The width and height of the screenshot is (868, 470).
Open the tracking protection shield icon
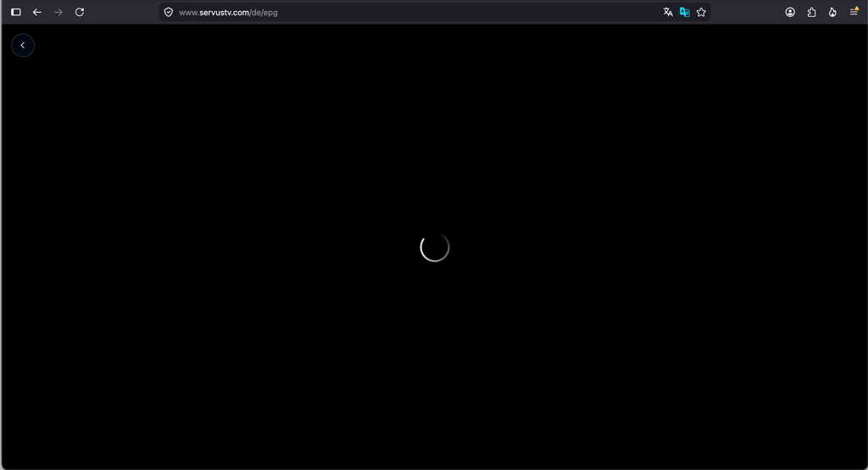coord(169,12)
